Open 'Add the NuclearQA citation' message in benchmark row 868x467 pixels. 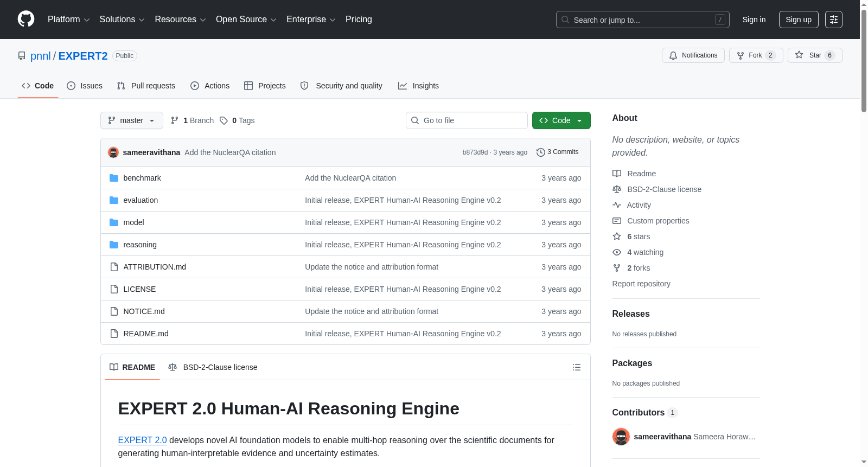[350, 178]
